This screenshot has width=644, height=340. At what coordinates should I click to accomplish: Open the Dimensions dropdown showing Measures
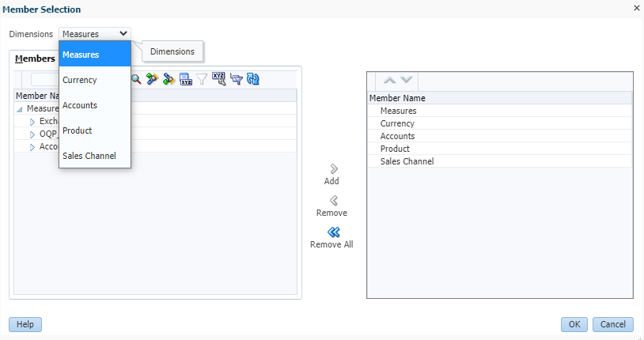pyautogui.click(x=95, y=34)
